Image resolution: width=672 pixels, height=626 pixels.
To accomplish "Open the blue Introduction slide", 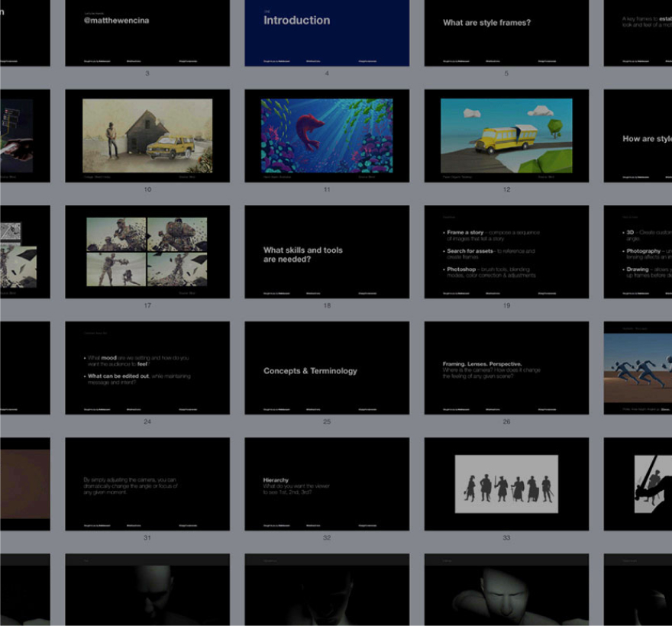I will click(327, 32).
